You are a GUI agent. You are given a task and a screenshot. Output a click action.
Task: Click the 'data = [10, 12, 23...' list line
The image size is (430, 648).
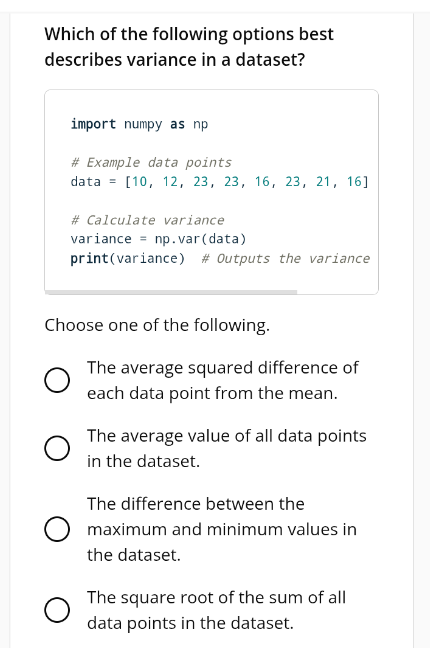tap(219, 181)
